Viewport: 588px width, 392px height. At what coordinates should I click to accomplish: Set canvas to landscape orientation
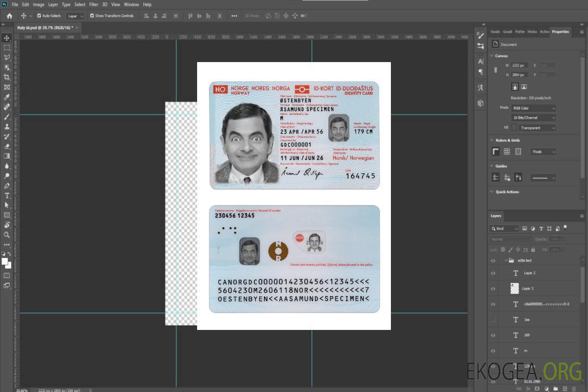(524, 87)
